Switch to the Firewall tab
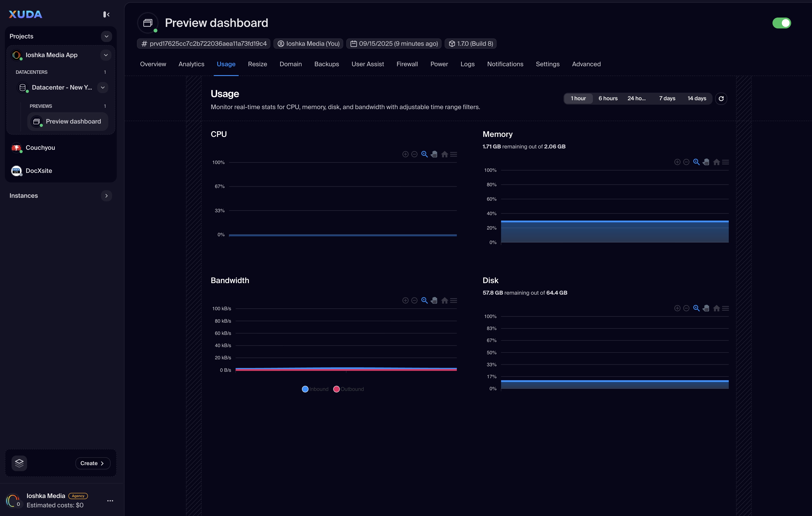Screen dimensions: 812x516 (x=407, y=64)
